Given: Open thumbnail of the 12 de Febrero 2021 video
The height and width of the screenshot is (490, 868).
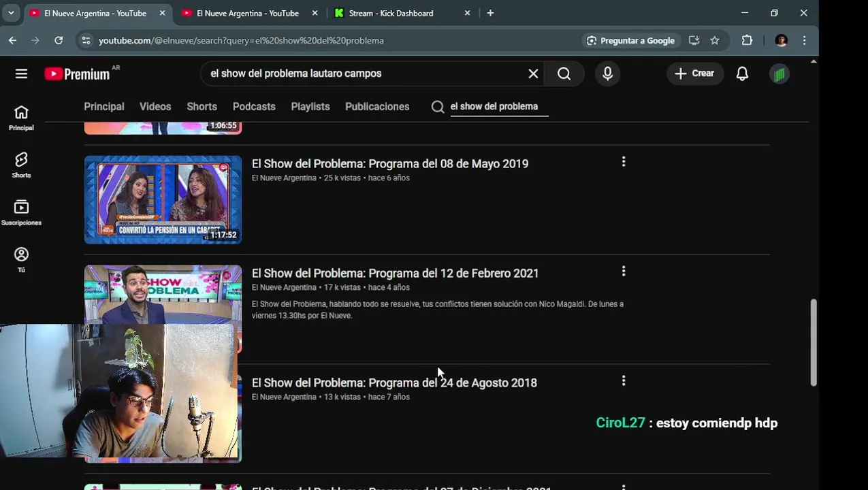Looking at the screenshot, I should tap(163, 294).
